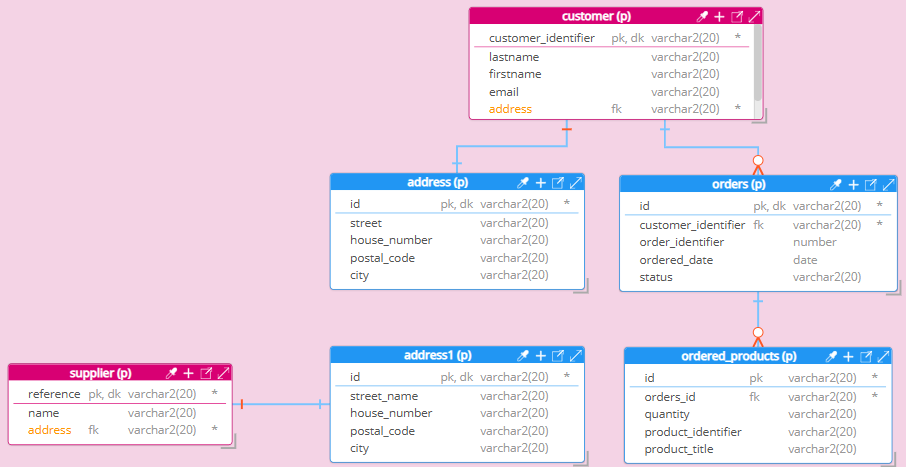Image resolution: width=906 pixels, height=467 pixels.
Task: Select city in the address (p) table
Action: click(x=458, y=275)
